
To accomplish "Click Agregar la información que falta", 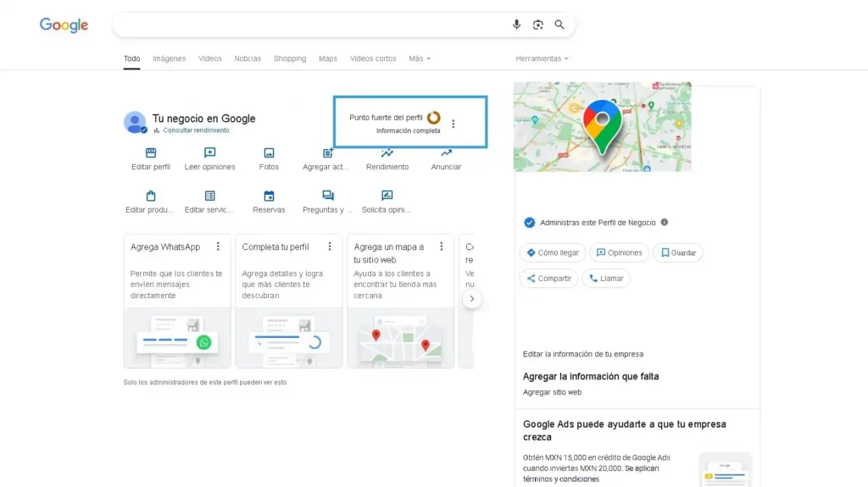I will [x=591, y=376].
